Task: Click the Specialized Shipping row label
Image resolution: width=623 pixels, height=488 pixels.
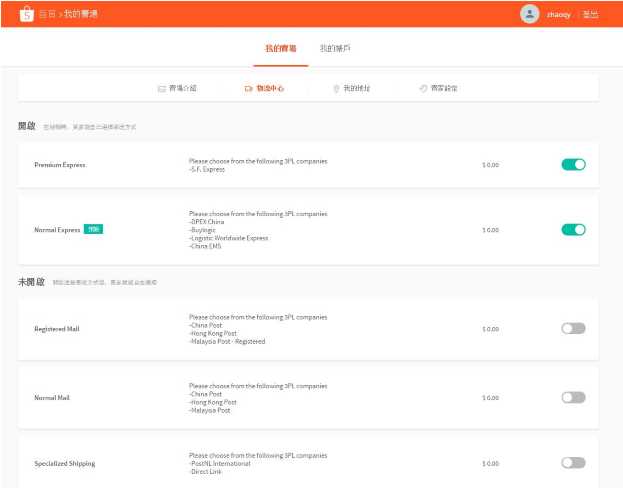Action: 65,463
